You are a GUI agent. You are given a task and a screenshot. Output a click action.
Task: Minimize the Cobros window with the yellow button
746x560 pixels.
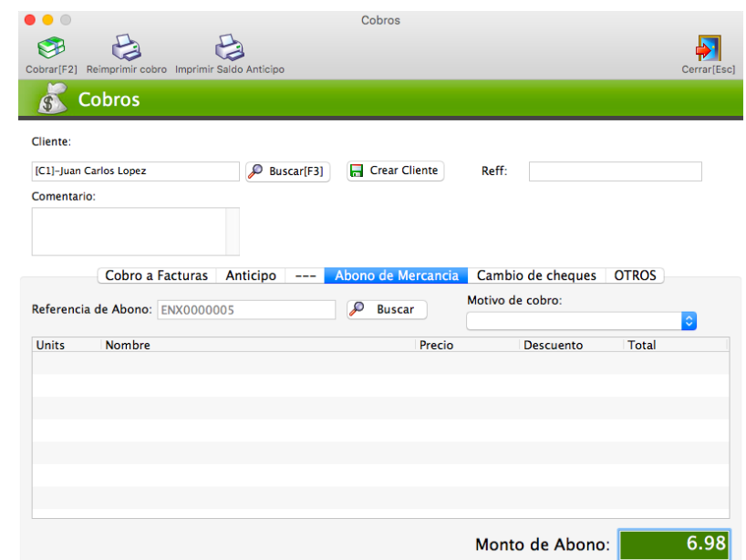tap(47, 19)
